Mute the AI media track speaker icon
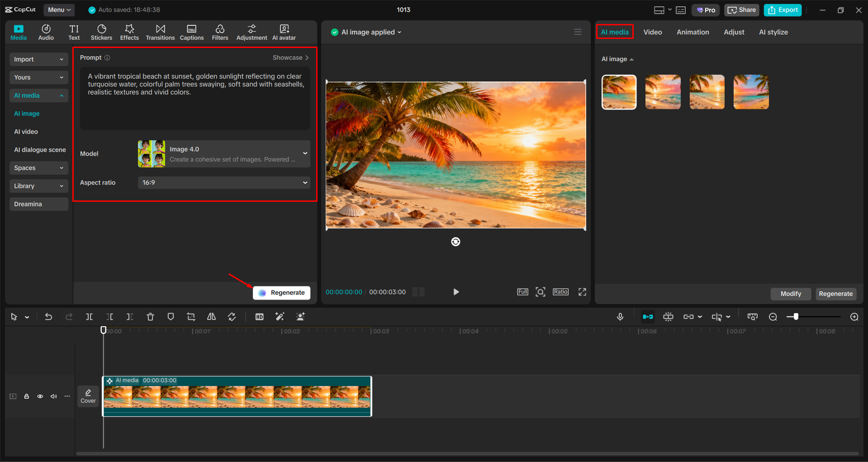This screenshot has width=868, height=462. click(53, 396)
